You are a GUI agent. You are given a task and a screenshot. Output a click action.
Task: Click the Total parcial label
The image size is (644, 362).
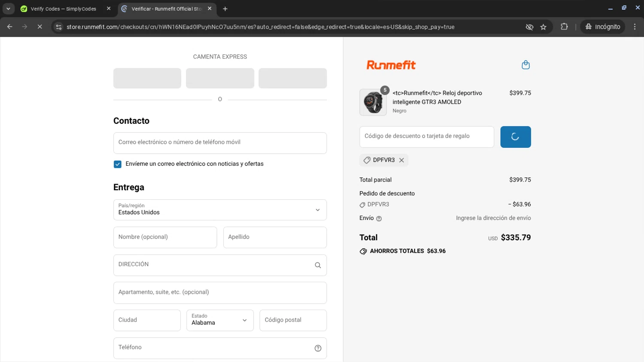[376, 180]
